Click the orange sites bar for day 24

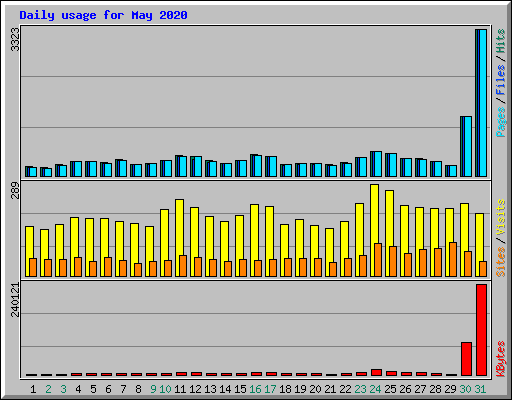click(378, 260)
